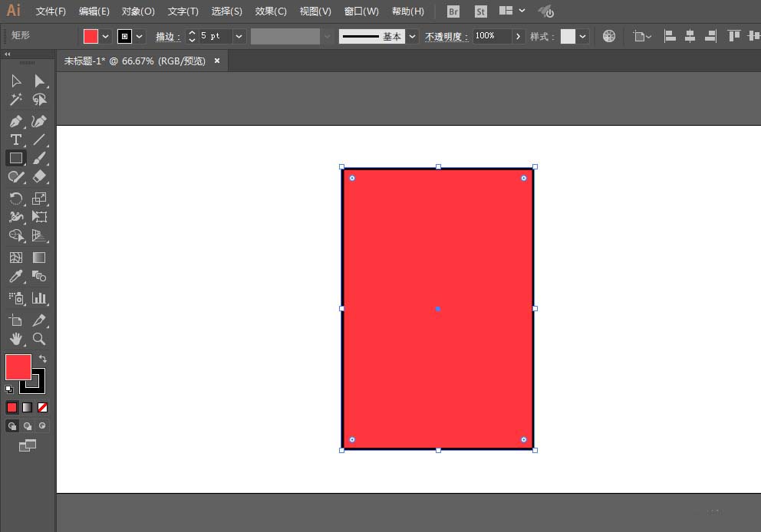Select the Magic Wand tool
The height and width of the screenshot is (532, 761).
click(16, 100)
